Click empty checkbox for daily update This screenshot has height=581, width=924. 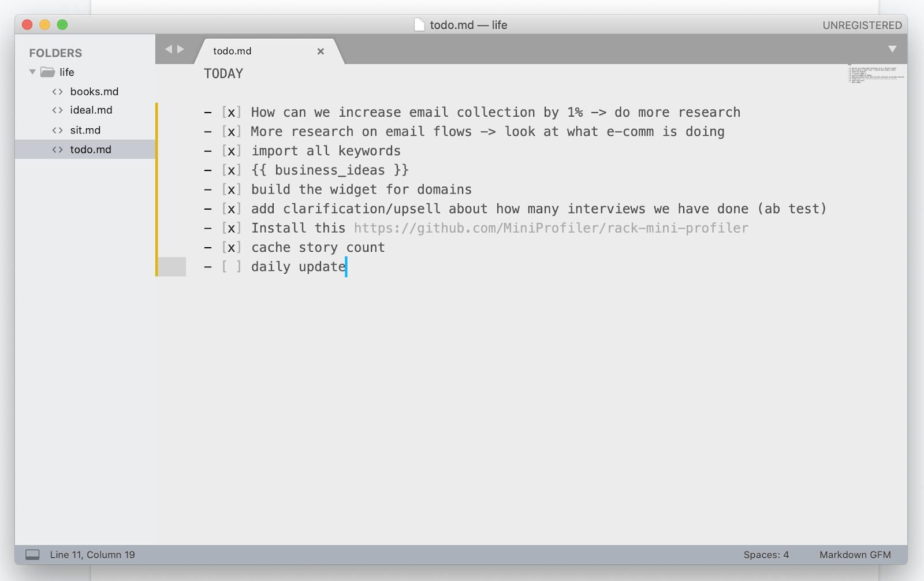[231, 267]
